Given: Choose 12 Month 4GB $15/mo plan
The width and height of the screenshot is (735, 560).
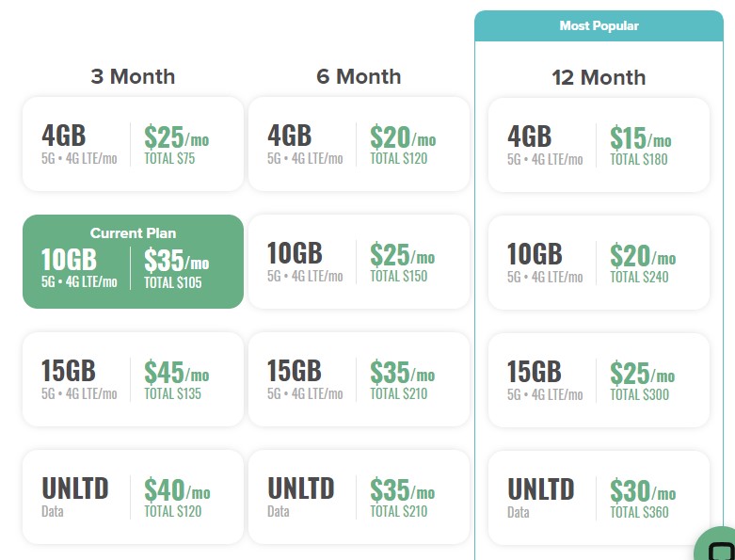Looking at the screenshot, I should pos(599,145).
